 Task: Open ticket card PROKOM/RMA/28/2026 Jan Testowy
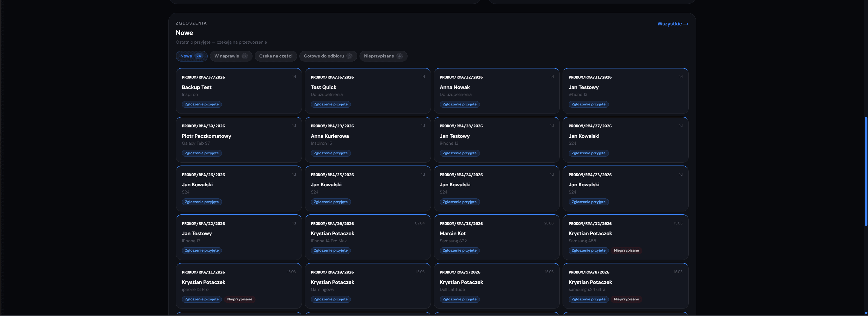tap(497, 140)
